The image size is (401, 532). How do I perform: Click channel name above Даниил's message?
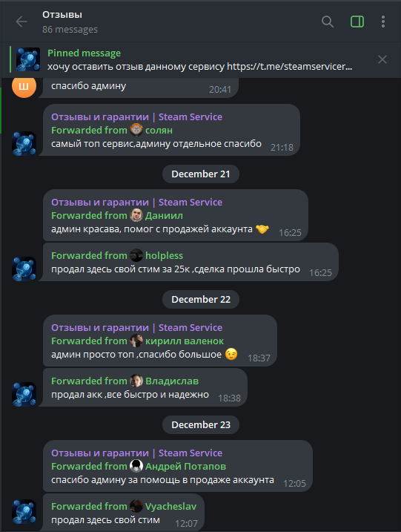(x=136, y=203)
